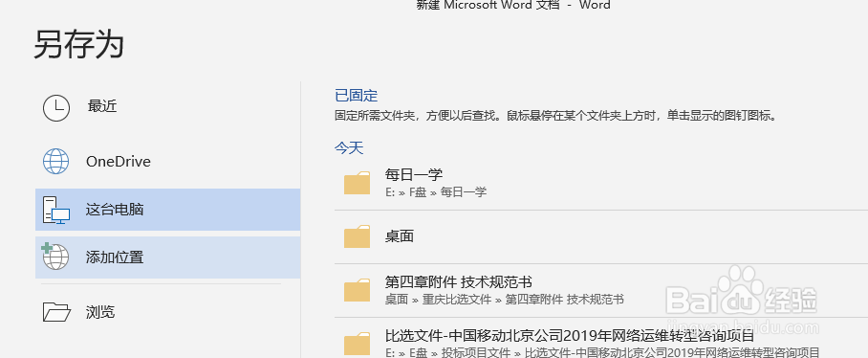This screenshot has width=868, height=358.
Task: Open 浏览 to browse for folder
Action: tap(100, 311)
